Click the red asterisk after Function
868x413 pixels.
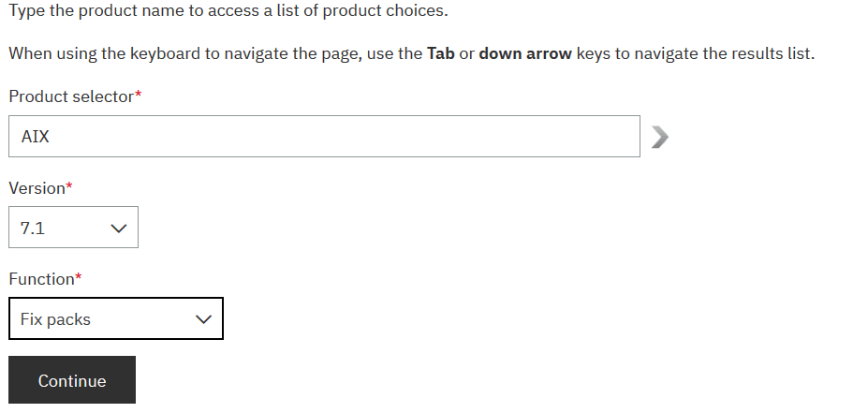pos(79,278)
